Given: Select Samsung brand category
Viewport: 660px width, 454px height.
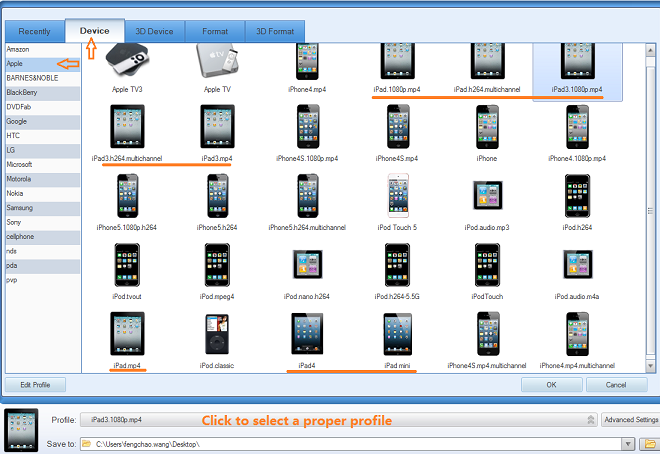Looking at the screenshot, I should click(43, 208).
